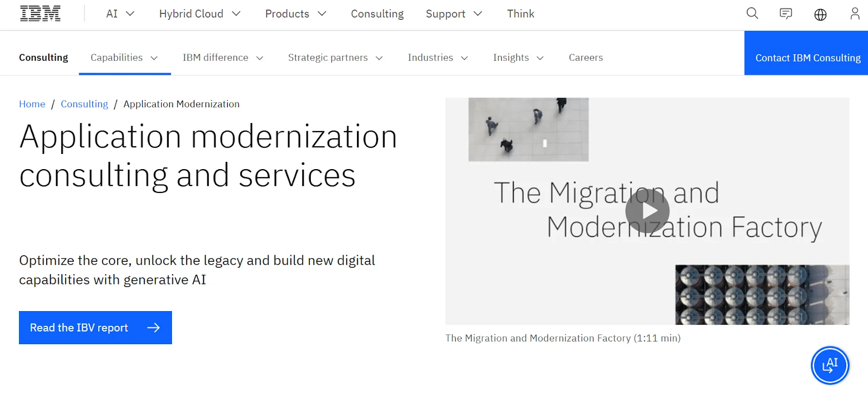868x400 pixels.
Task: Open the Home breadcrumb link
Action: coord(32,104)
